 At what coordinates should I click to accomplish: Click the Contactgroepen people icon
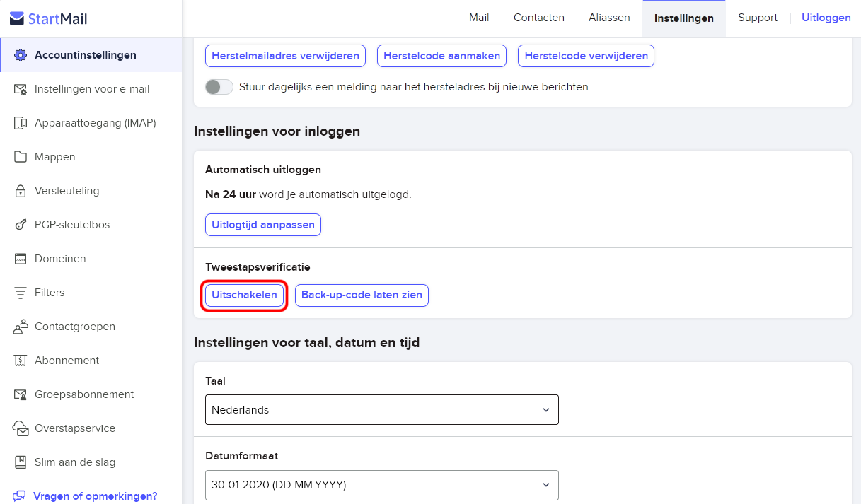point(21,327)
